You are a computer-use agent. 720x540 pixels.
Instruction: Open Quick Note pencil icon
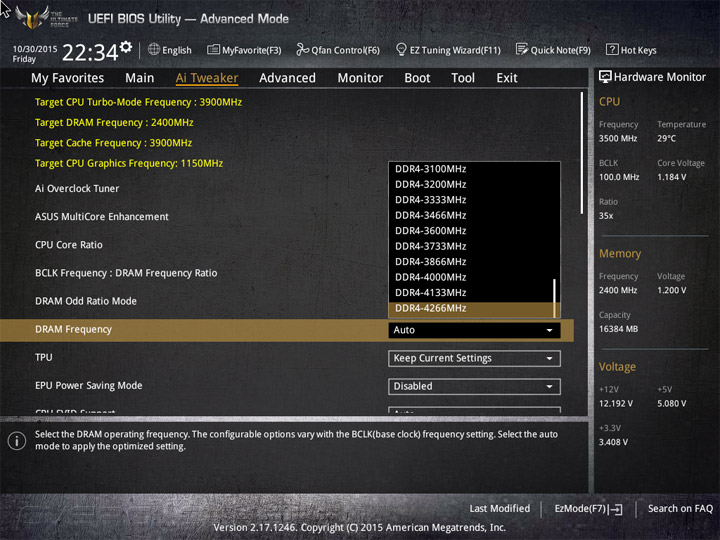click(x=522, y=50)
